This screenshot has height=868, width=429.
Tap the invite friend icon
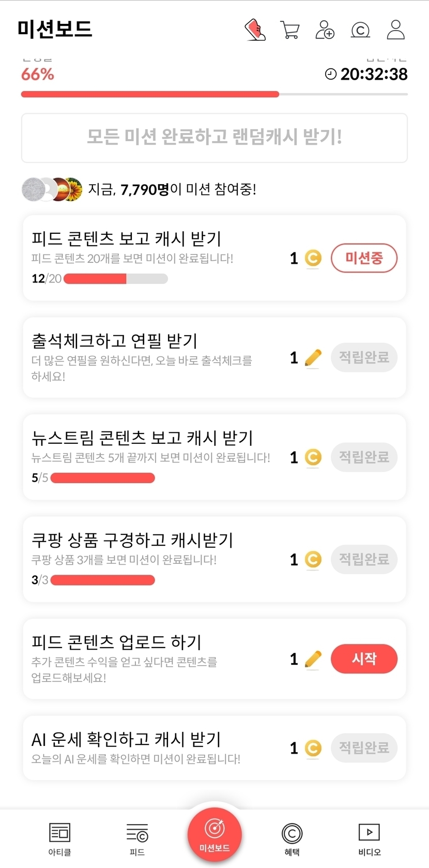click(325, 29)
